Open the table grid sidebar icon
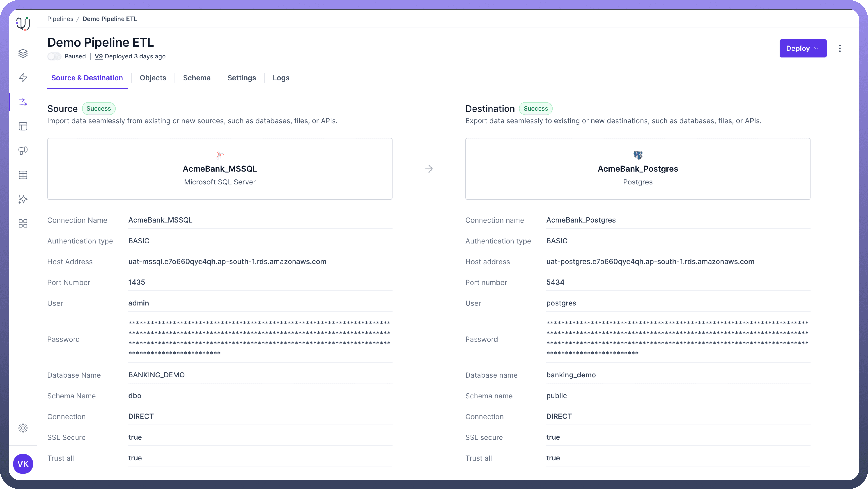 [x=23, y=175]
